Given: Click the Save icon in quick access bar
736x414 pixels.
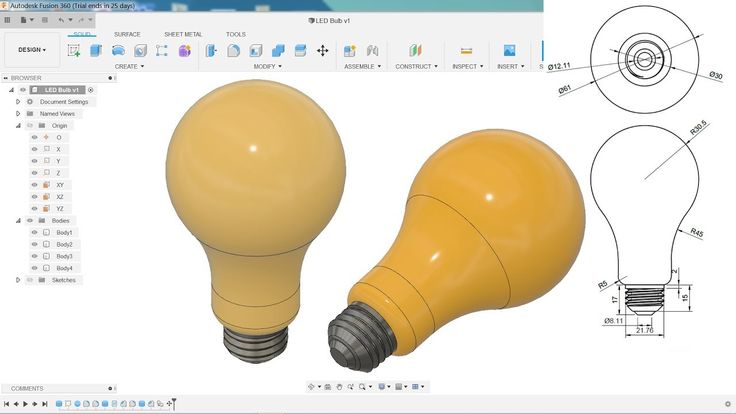Looking at the screenshot, I should point(45,20).
